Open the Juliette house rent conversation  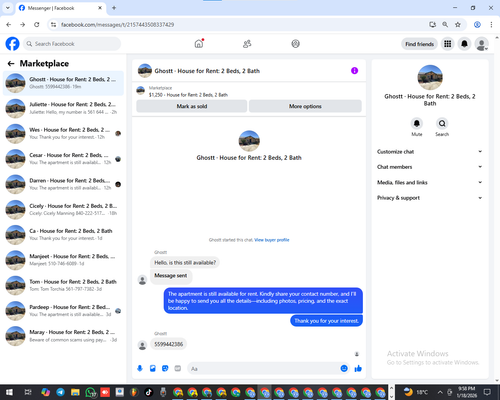[x=63, y=108]
